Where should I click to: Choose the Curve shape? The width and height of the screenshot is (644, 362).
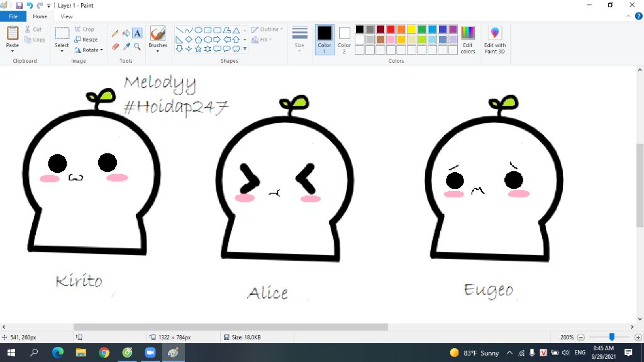point(189,30)
